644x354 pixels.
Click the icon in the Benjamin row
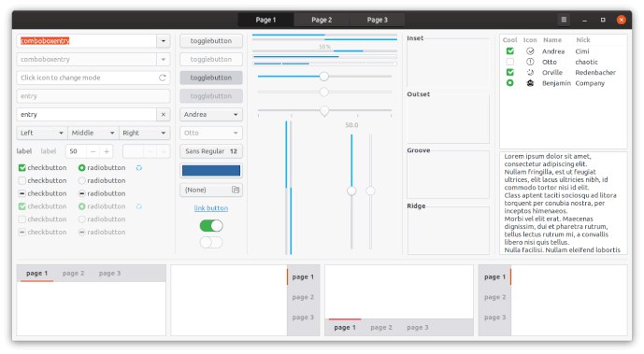[530, 83]
